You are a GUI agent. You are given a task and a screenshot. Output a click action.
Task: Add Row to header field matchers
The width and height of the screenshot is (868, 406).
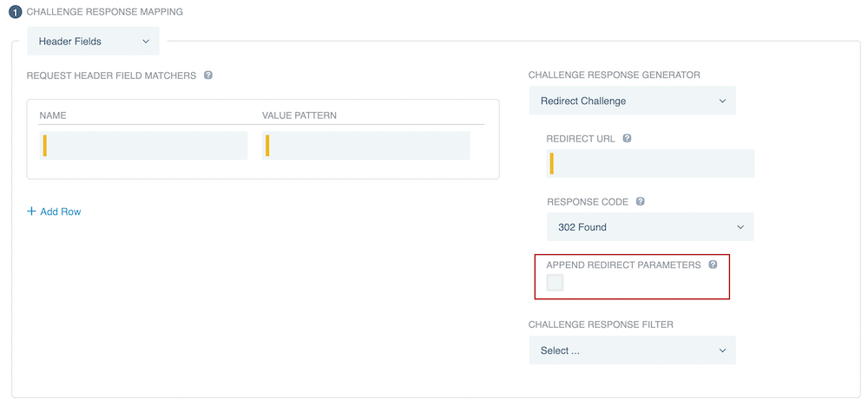click(x=54, y=212)
